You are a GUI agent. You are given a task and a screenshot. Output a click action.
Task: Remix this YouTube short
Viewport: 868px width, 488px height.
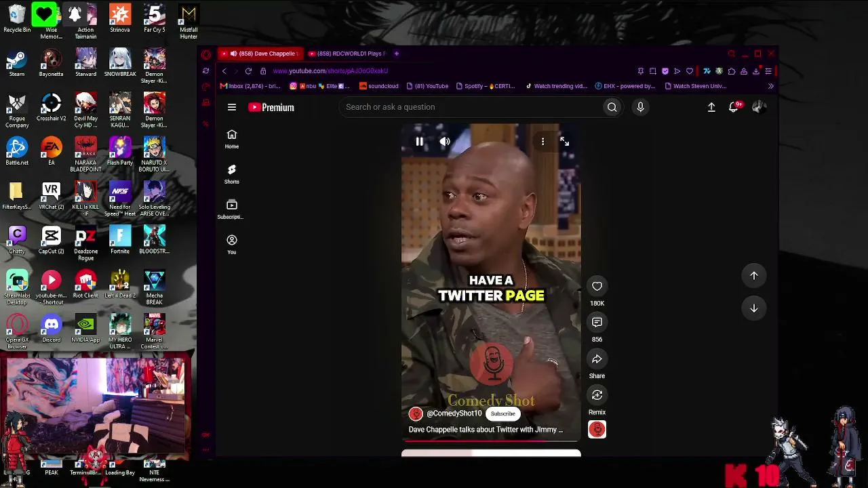click(x=597, y=395)
